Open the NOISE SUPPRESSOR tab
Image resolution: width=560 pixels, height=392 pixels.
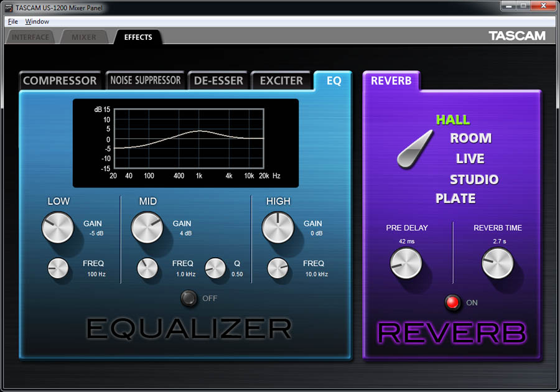[x=145, y=81]
